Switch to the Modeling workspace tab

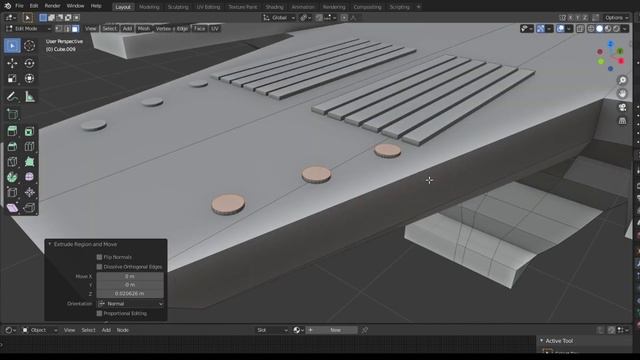(x=149, y=7)
